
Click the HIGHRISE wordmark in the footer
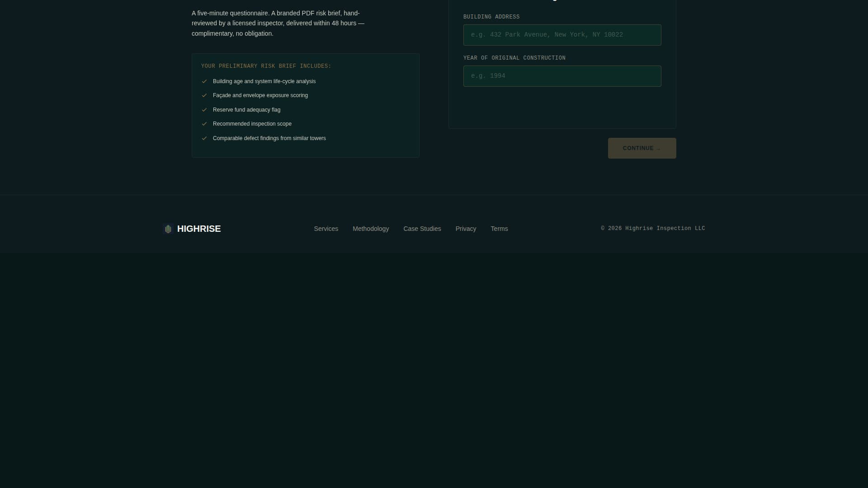click(x=199, y=229)
